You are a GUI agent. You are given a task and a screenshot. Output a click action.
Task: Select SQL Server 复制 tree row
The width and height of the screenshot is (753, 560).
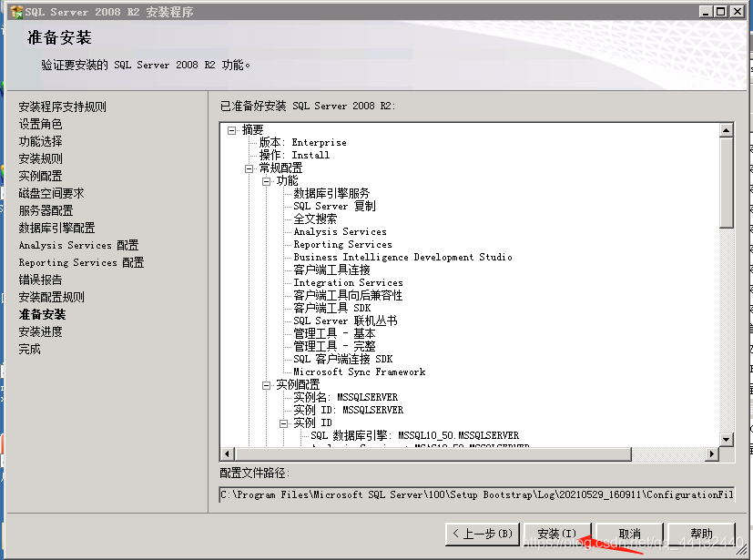coord(334,206)
